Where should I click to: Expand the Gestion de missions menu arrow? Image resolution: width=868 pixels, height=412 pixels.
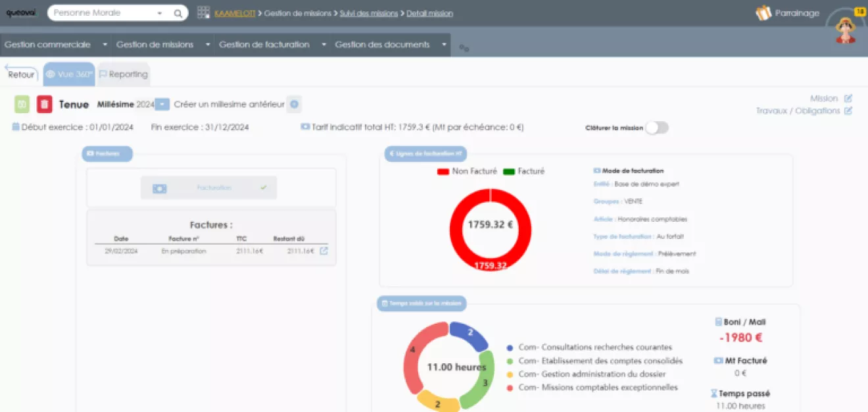(208, 45)
